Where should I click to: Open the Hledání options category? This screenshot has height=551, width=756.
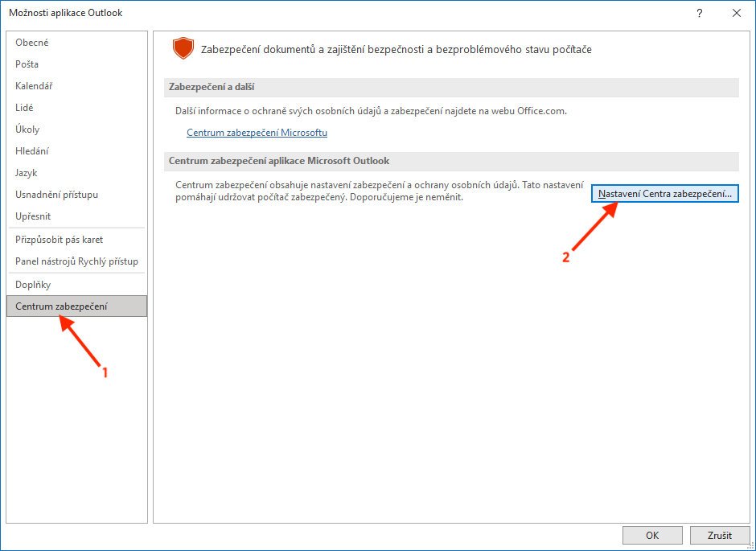point(32,151)
